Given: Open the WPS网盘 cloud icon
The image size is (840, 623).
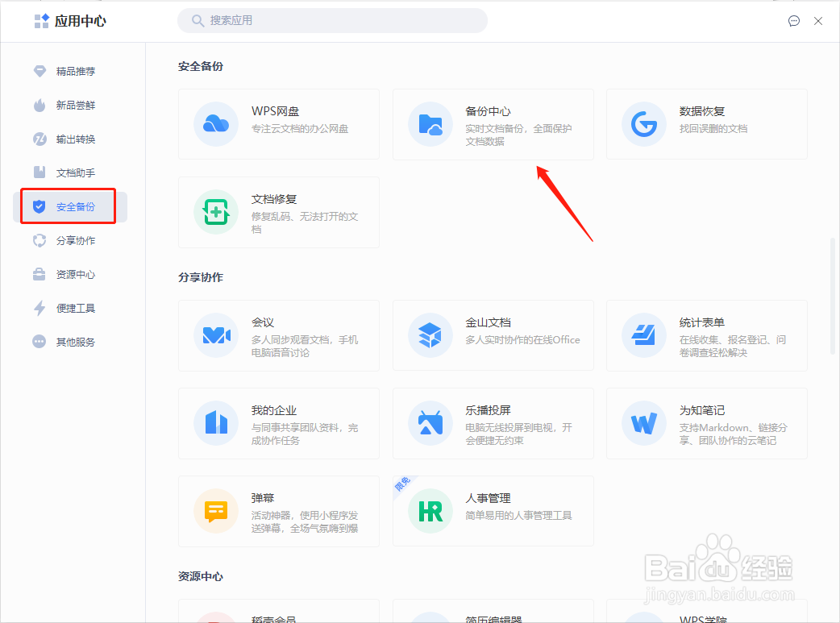Looking at the screenshot, I should point(216,124).
